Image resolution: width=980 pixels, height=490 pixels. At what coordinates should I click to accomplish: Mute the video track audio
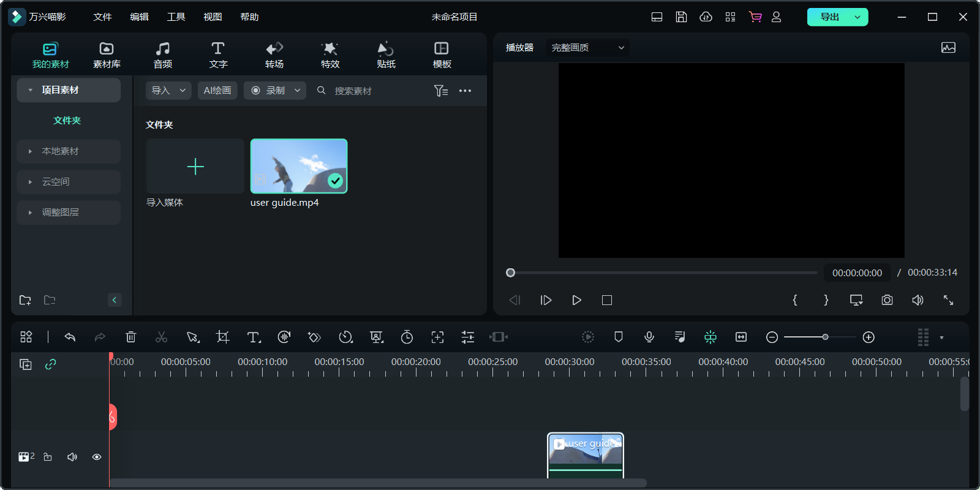point(72,457)
